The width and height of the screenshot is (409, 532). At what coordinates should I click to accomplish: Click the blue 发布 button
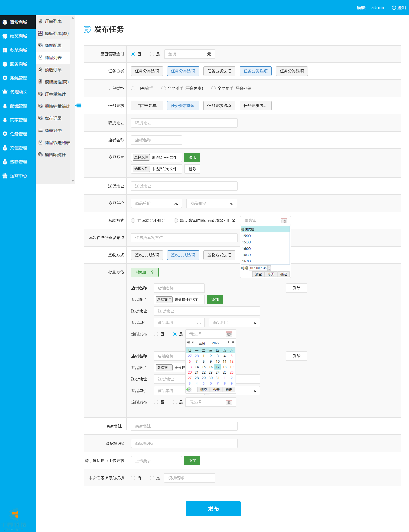tap(213, 508)
